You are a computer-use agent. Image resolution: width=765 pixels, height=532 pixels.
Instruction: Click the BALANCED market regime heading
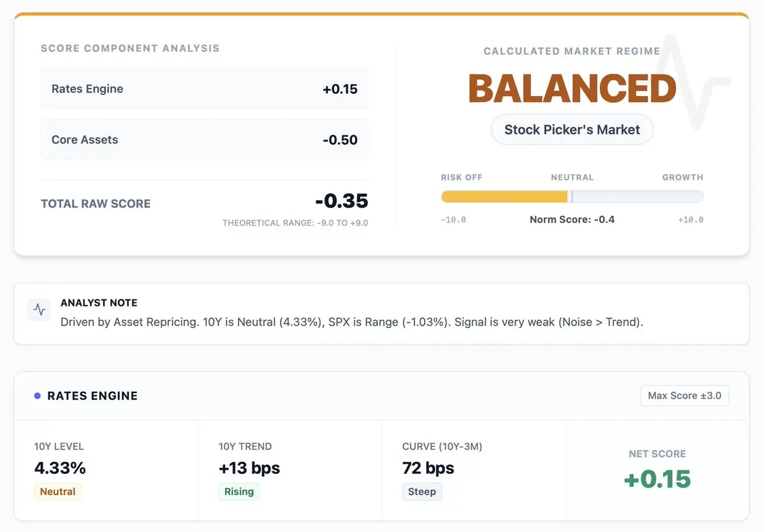point(572,89)
